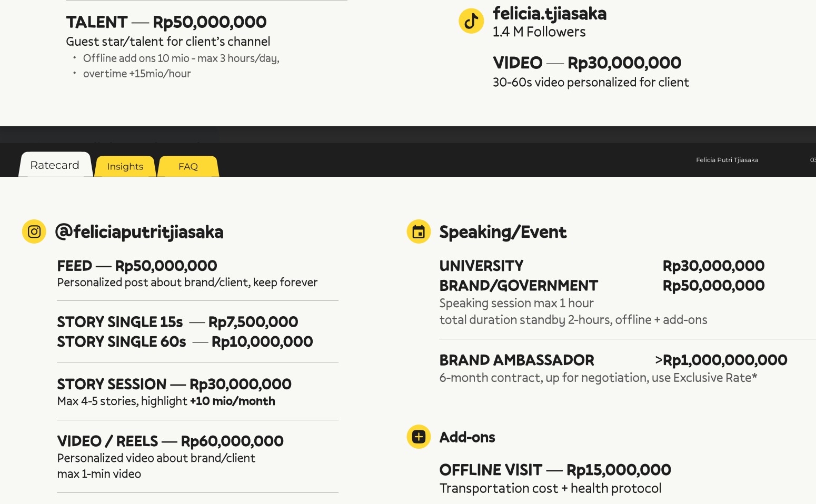Open the felicia.tjiasaka TikTok handle
Screen dimensions: 816x504
click(549, 14)
